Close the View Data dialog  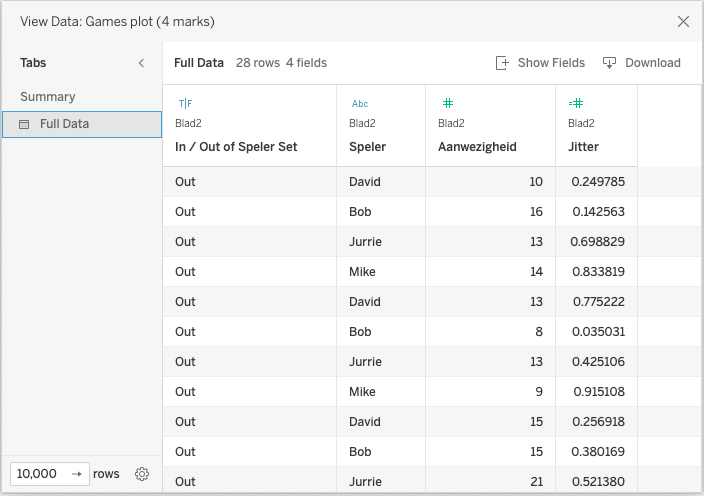[x=683, y=21]
